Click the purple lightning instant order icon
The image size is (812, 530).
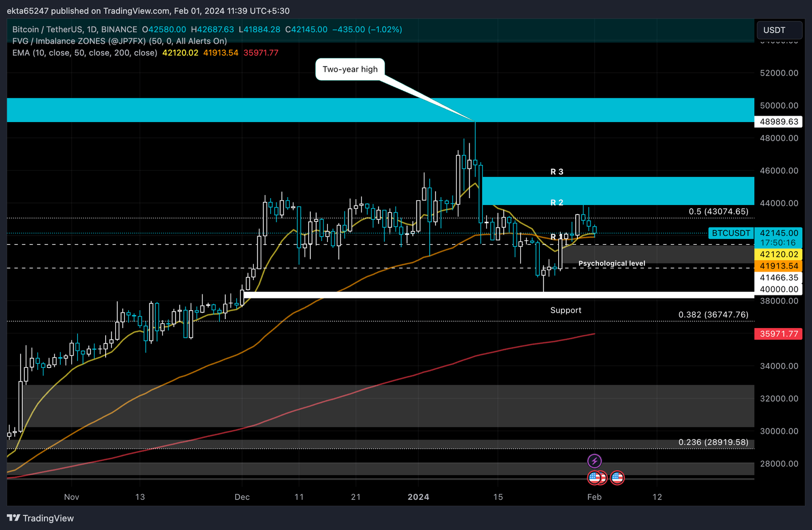tap(595, 460)
